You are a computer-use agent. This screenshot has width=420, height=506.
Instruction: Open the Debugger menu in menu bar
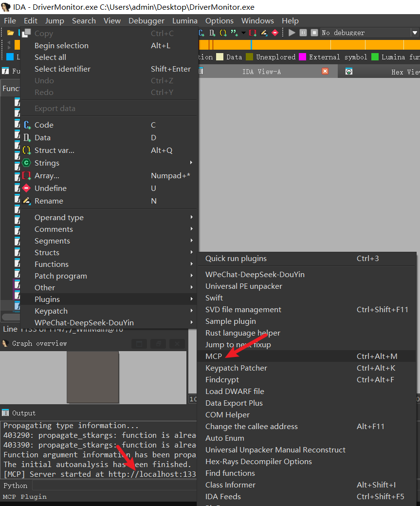click(146, 20)
